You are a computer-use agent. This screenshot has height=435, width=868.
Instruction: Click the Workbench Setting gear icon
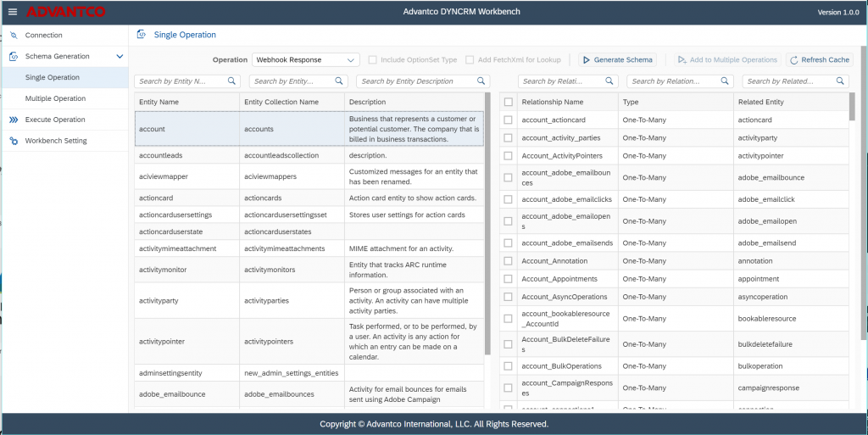click(14, 141)
